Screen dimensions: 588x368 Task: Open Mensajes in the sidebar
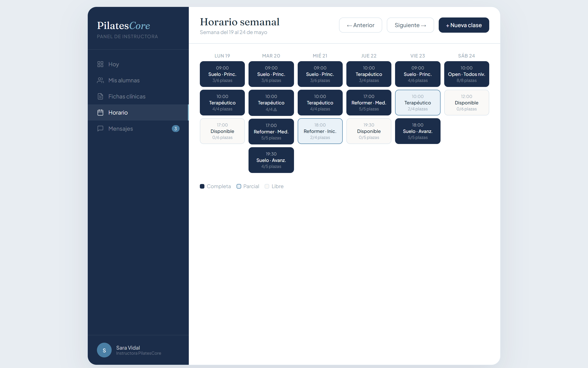[138, 129]
